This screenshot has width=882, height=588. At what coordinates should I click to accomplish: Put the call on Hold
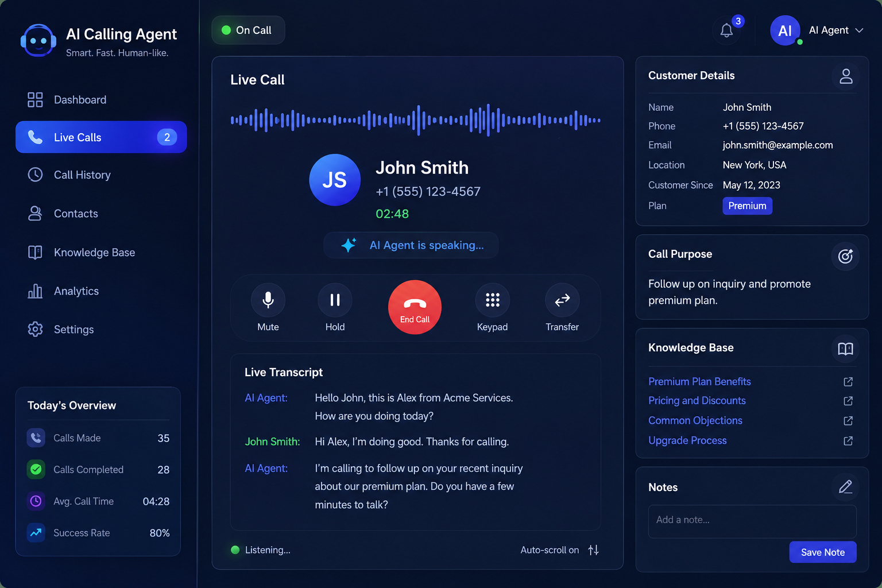[x=335, y=300]
